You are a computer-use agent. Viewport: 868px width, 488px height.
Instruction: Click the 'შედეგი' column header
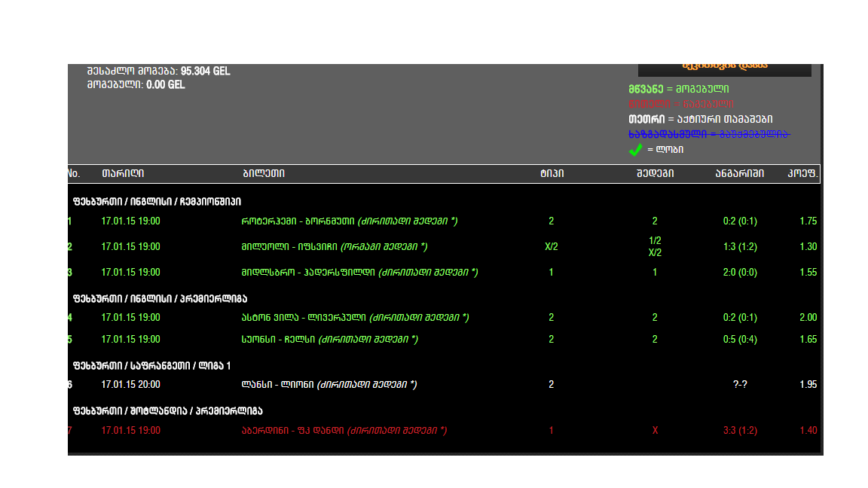coord(655,173)
